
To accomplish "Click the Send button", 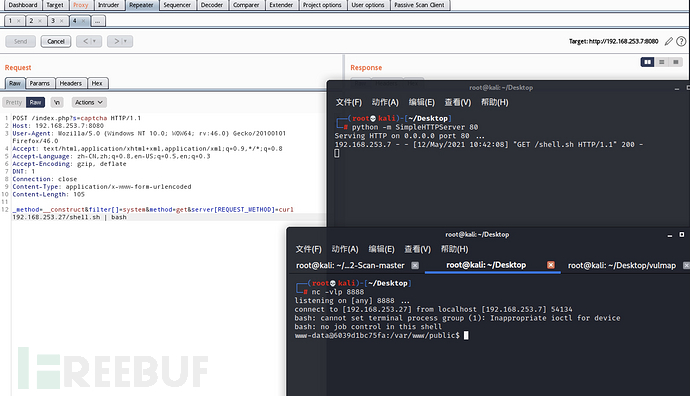I will tap(20, 41).
